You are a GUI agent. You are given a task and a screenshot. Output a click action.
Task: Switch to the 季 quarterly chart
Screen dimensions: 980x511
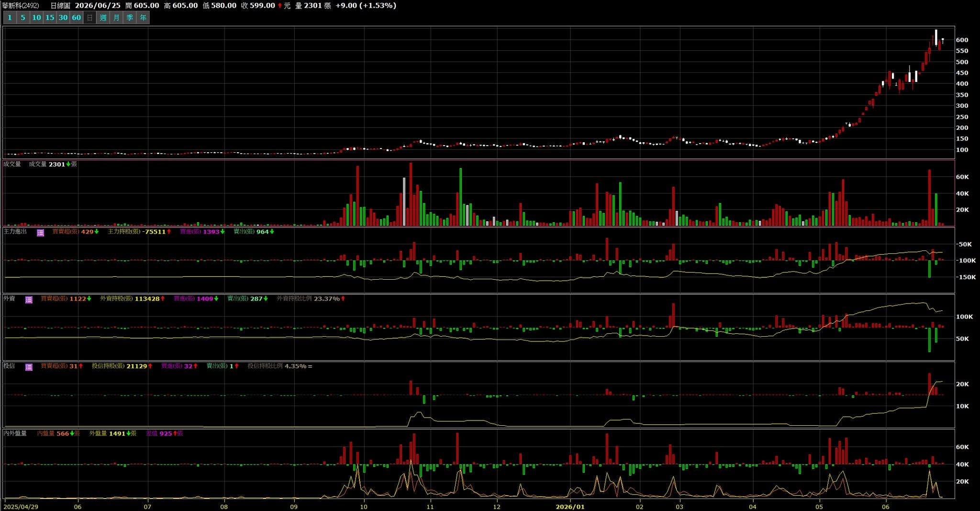pos(130,18)
